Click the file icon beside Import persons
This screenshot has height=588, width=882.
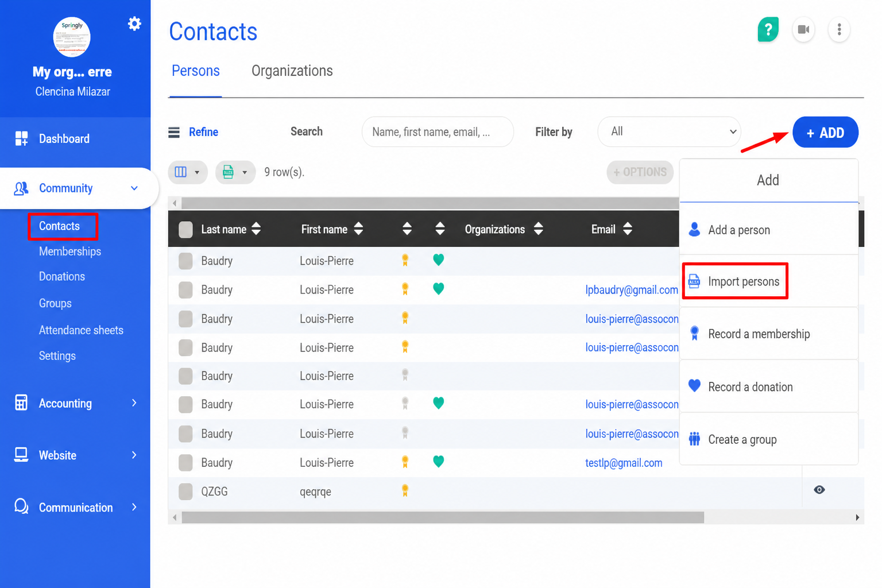[694, 281]
